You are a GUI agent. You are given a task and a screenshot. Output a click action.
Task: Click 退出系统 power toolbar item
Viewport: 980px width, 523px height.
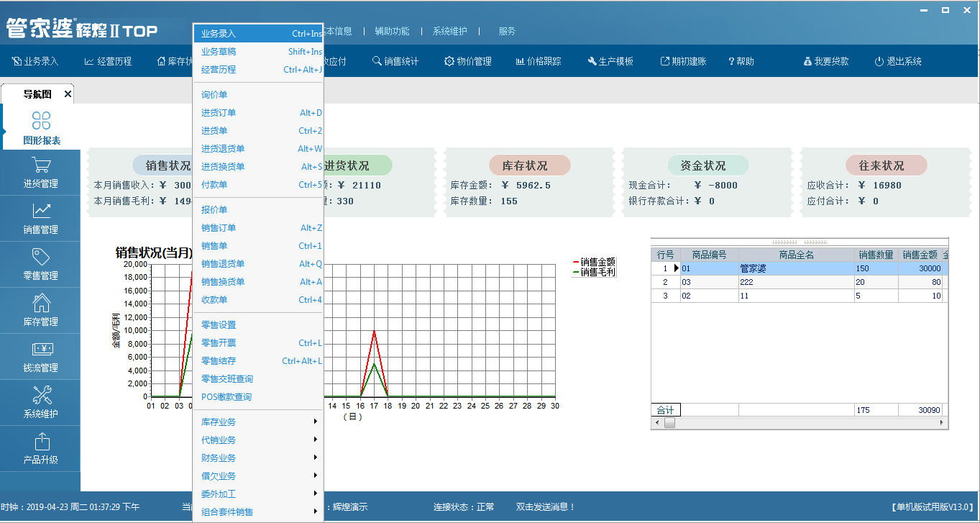[x=898, y=62]
